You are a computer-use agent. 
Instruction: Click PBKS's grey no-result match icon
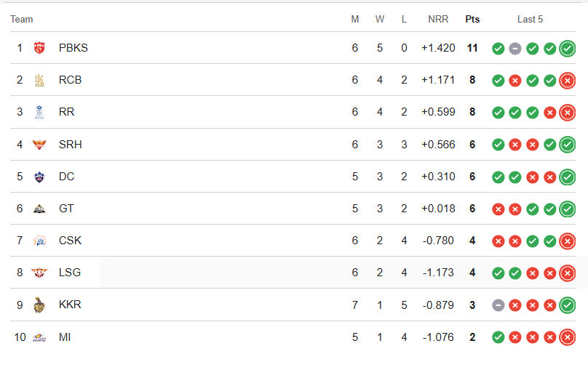pos(515,49)
